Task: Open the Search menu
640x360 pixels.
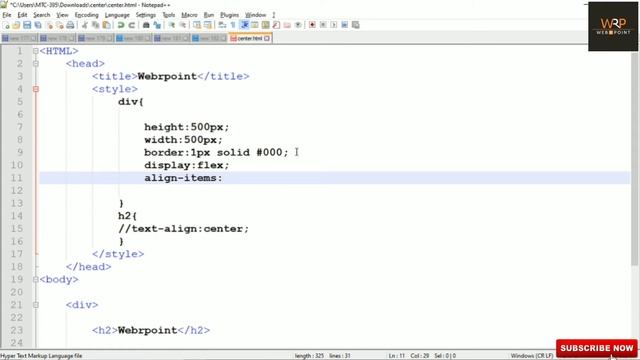Action: click(x=42, y=15)
